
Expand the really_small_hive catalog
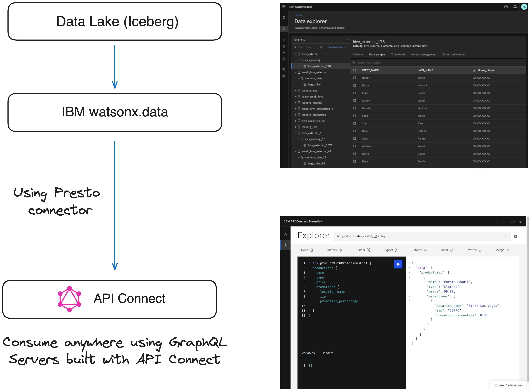tap(296, 97)
